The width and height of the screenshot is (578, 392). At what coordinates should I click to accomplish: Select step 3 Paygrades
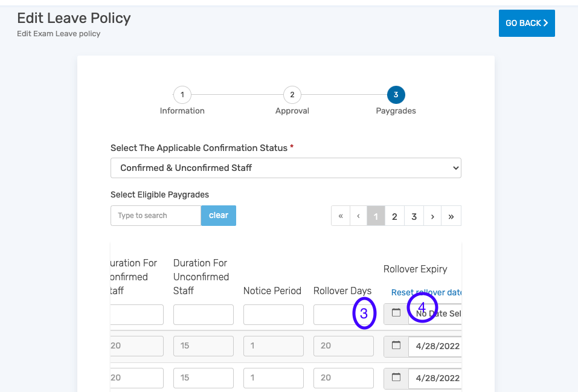coord(396,95)
